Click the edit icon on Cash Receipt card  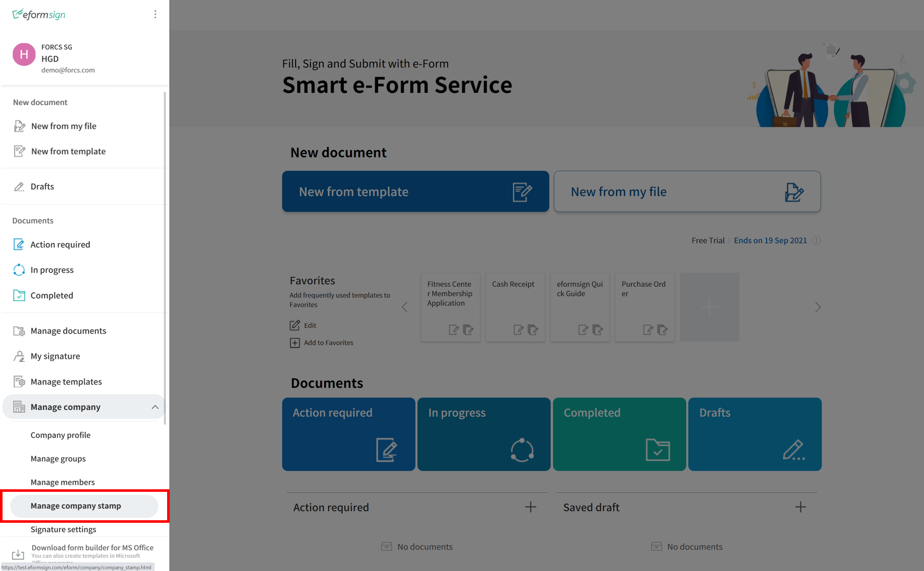coord(518,330)
